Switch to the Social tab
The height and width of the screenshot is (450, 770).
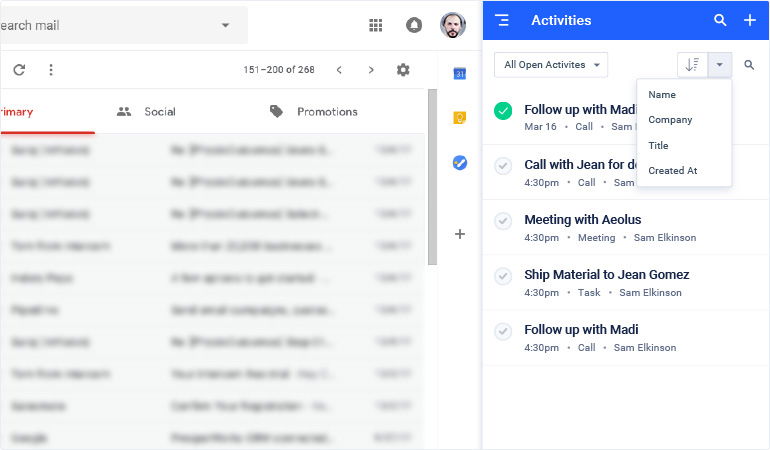coord(146,112)
